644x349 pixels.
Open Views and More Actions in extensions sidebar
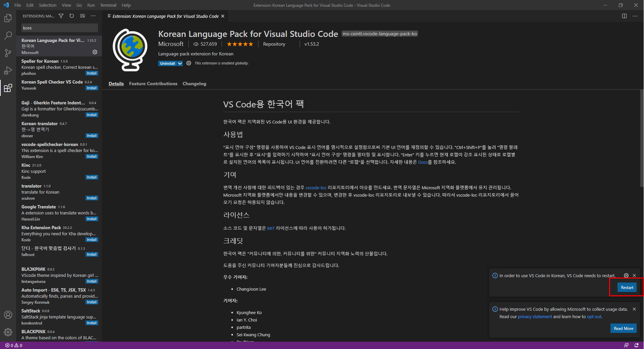tap(93, 16)
